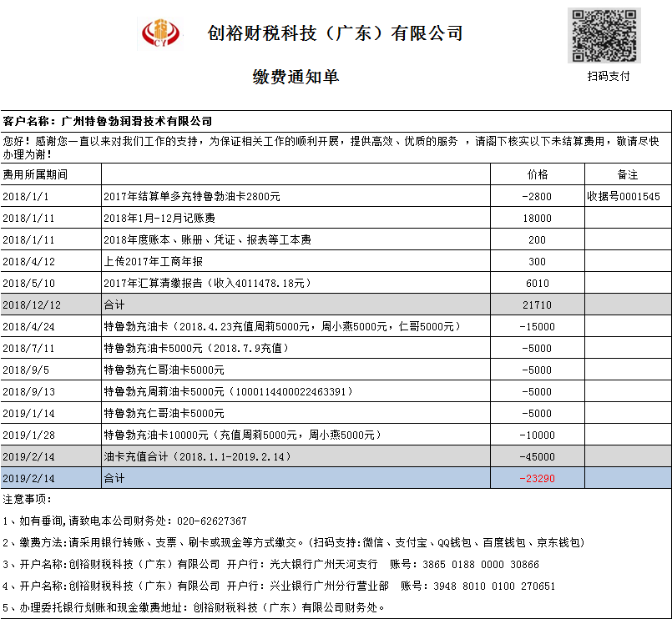Select the "2018年1月-12月记账费" description
Image resolution: width=672 pixels, height=619 pixels.
pos(159,219)
